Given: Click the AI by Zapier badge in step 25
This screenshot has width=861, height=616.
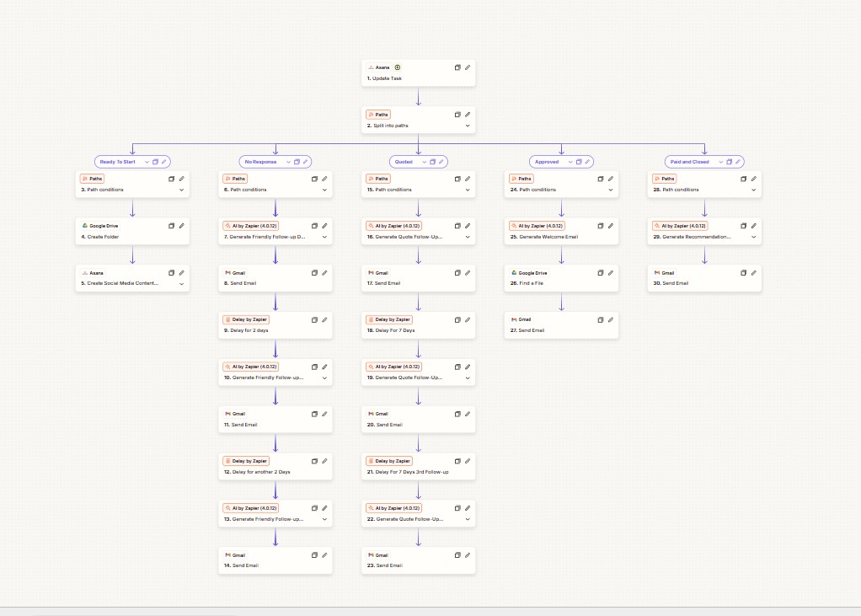Looking at the screenshot, I should point(537,226).
